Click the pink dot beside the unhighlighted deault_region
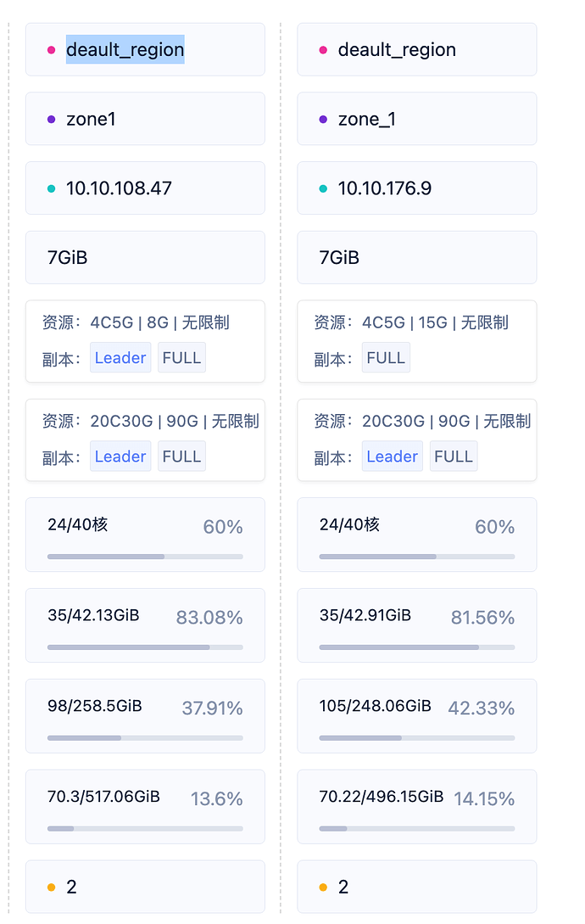 coord(323,50)
